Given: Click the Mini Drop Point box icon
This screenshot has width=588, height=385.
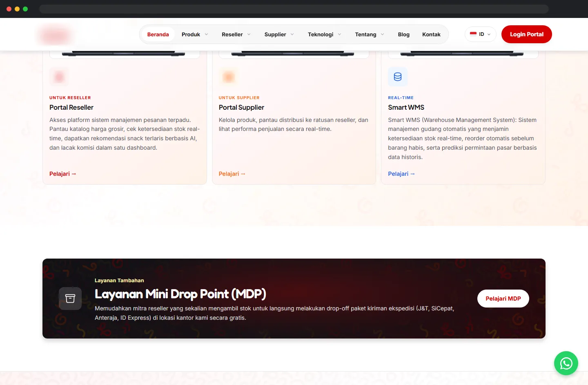Looking at the screenshot, I should coord(70,299).
